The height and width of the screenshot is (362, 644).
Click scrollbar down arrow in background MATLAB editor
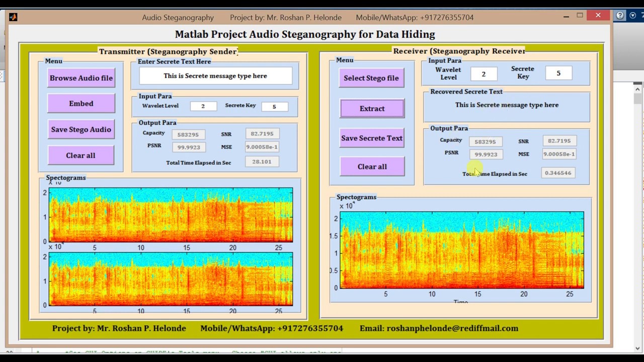coord(638,347)
